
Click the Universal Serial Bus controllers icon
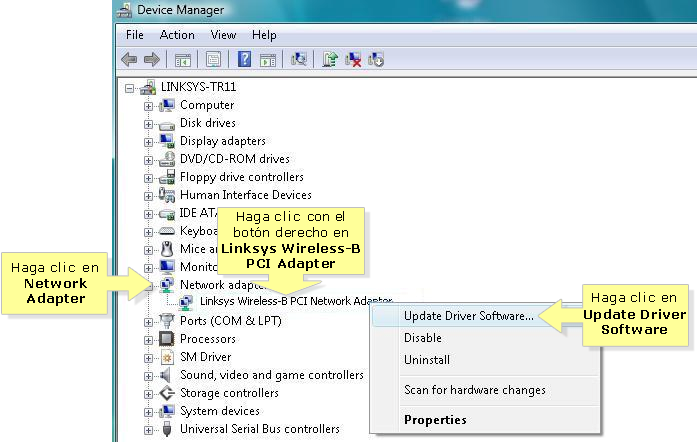coord(167,429)
